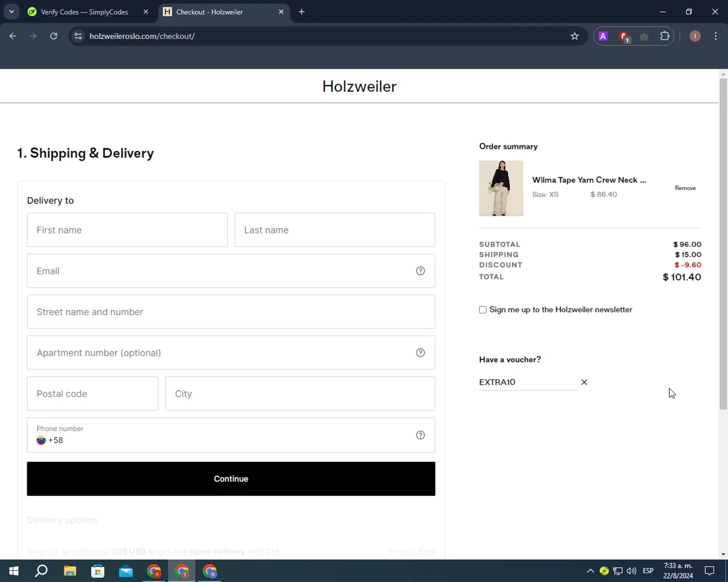This screenshot has width=728, height=582.
Task: Click the Continue button
Action: 231,479
